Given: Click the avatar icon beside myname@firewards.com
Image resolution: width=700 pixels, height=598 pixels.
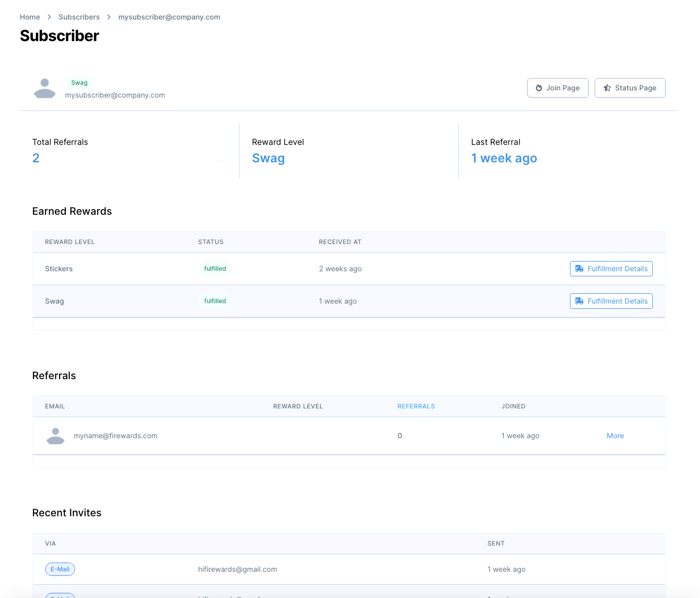Looking at the screenshot, I should click(x=56, y=436).
